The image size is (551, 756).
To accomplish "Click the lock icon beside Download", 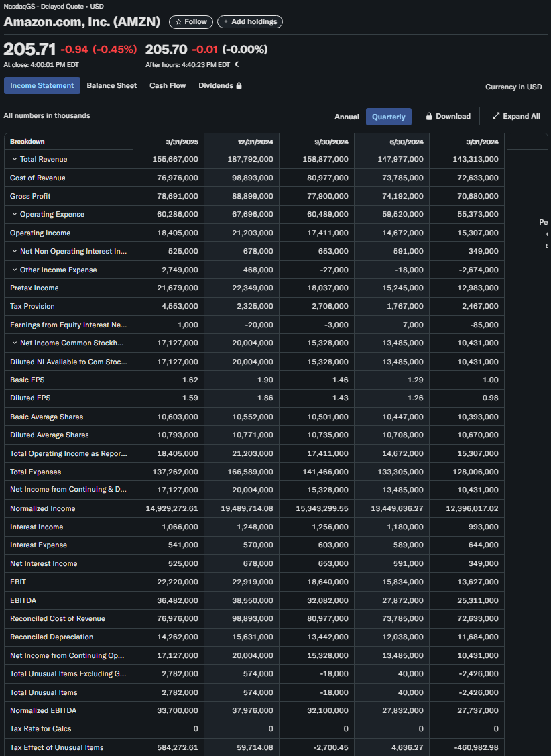I will pyautogui.click(x=429, y=116).
